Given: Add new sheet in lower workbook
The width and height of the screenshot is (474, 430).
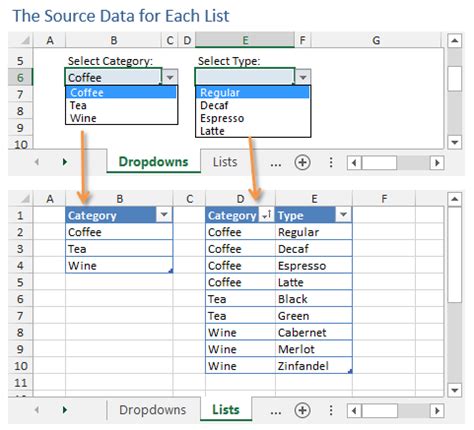Looking at the screenshot, I should point(302,410).
